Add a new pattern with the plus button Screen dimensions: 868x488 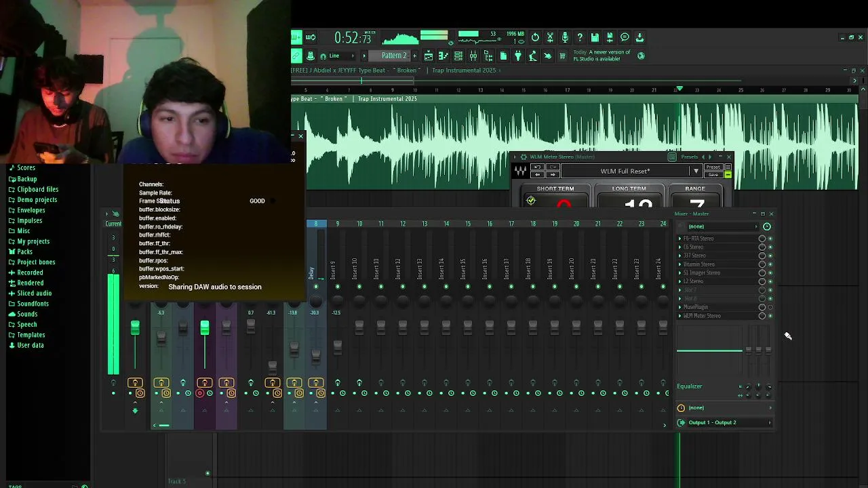414,56
